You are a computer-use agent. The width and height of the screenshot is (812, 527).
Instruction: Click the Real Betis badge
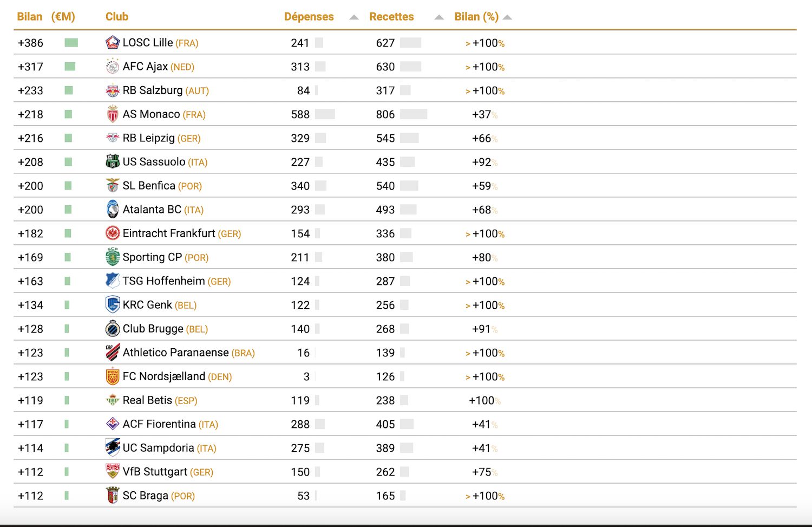(x=113, y=400)
